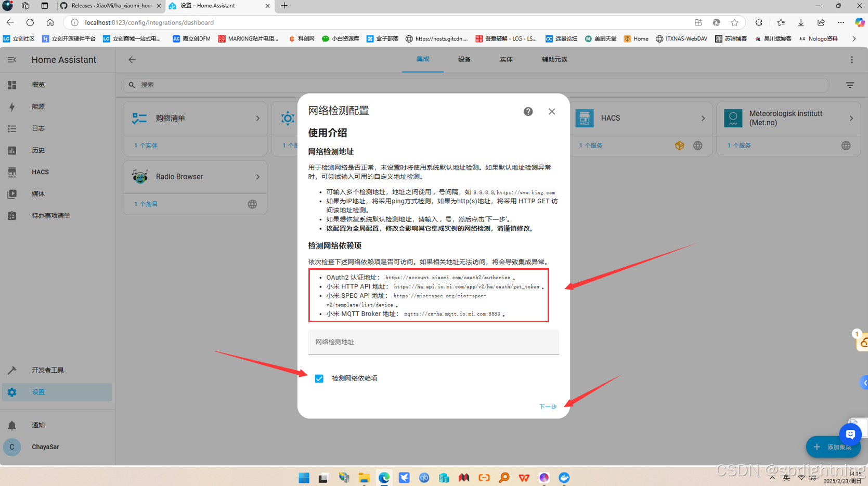Open the integrations filter icon
Image resolution: width=868 pixels, height=486 pixels.
850,85
